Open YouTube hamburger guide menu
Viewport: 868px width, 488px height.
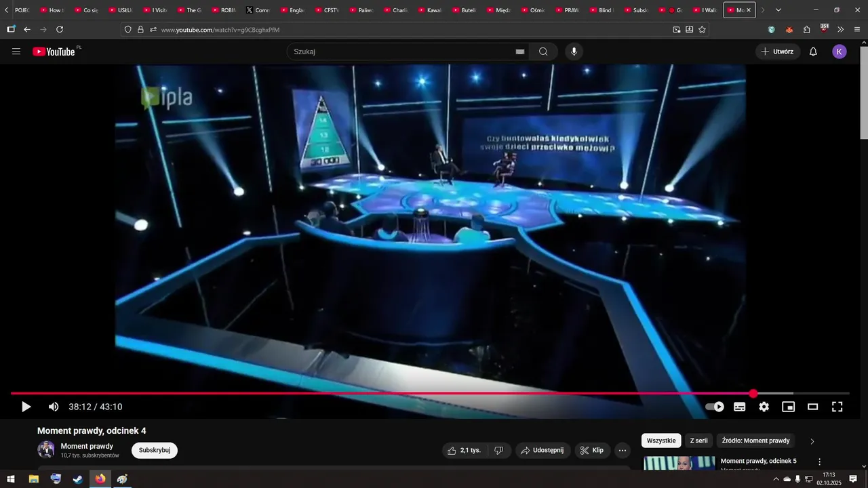click(x=16, y=52)
